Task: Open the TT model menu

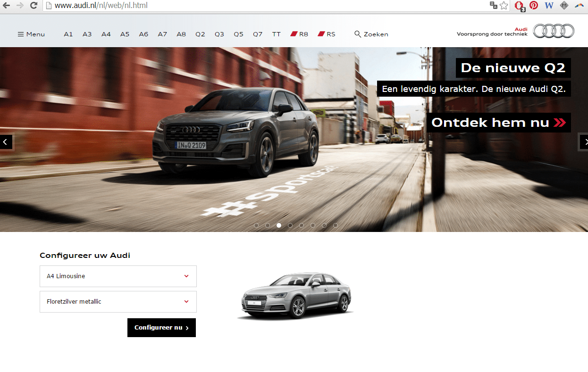Action: [x=277, y=34]
